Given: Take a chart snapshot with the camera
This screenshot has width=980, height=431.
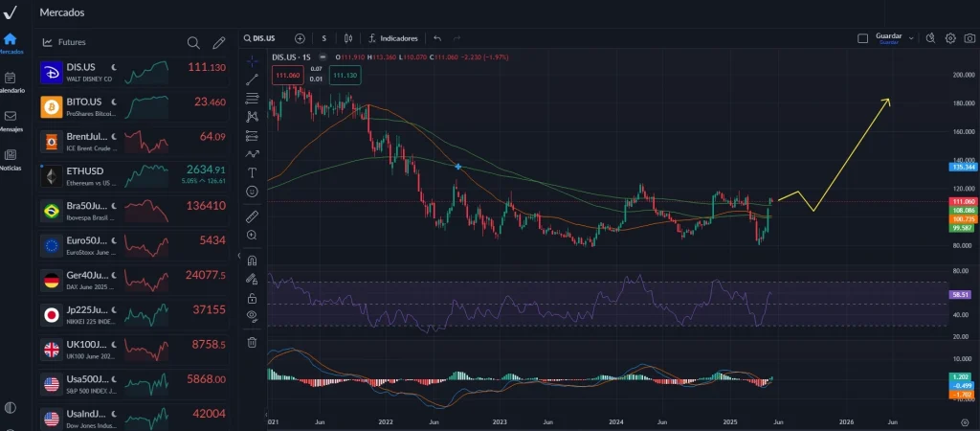Looking at the screenshot, I should click(x=969, y=38).
